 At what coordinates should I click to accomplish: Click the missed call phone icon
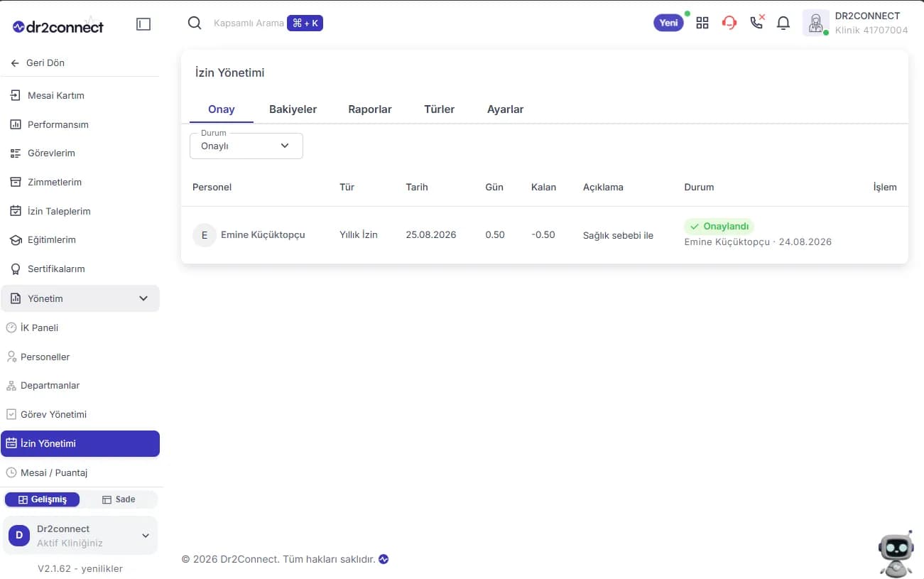[x=757, y=21]
